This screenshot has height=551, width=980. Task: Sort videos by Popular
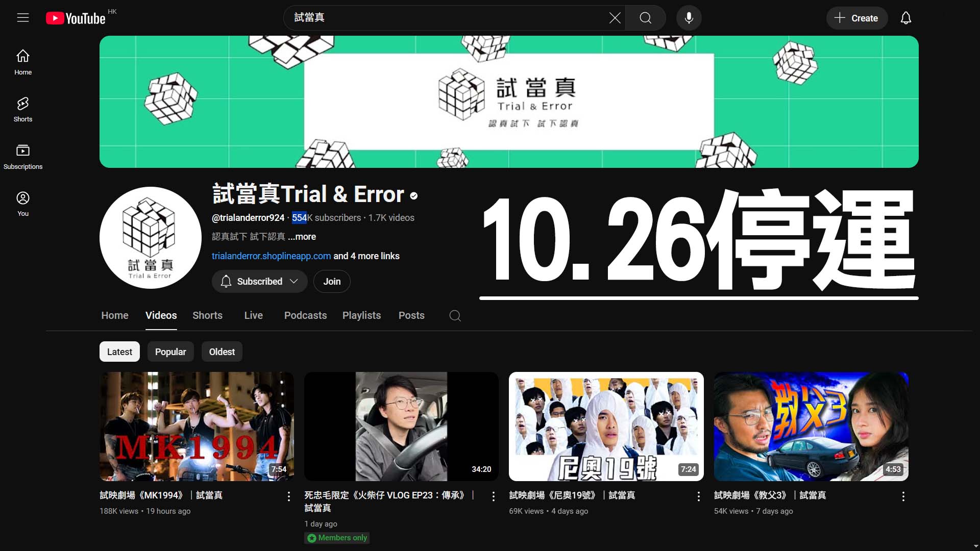pos(170,352)
